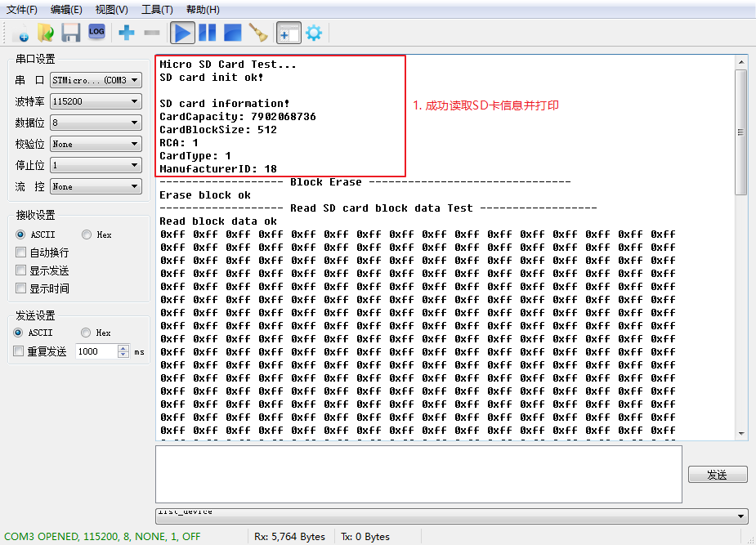The height and width of the screenshot is (545, 756).
Task: Clear the receive window with broom icon
Action: 258,33
